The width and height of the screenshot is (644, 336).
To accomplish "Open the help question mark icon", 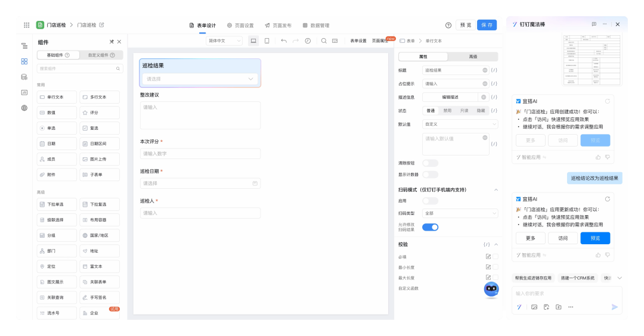I will click(448, 25).
